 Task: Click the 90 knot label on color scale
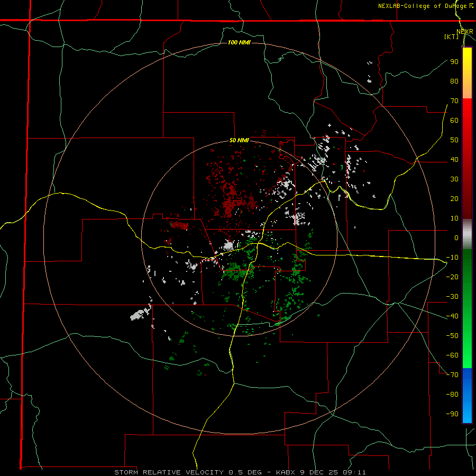pos(454,62)
